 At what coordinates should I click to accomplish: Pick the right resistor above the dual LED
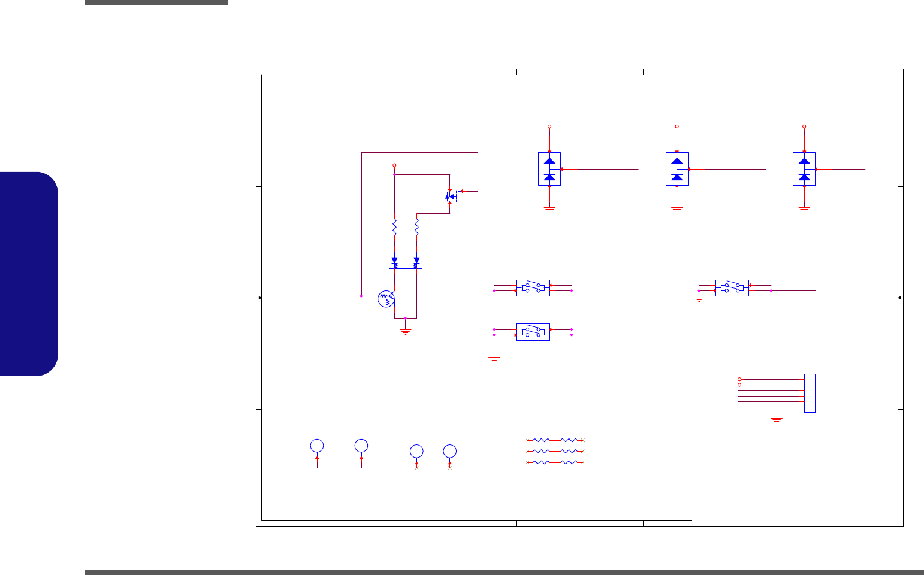point(416,227)
